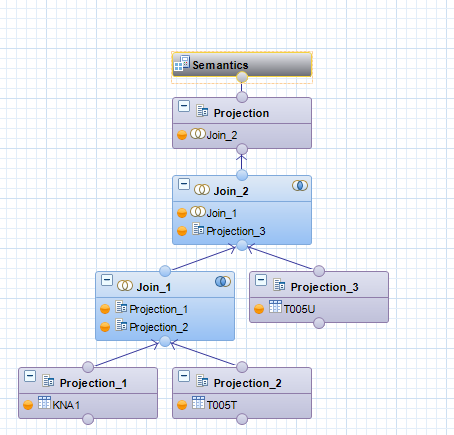Click Projection_2 node header icon

point(202,381)
